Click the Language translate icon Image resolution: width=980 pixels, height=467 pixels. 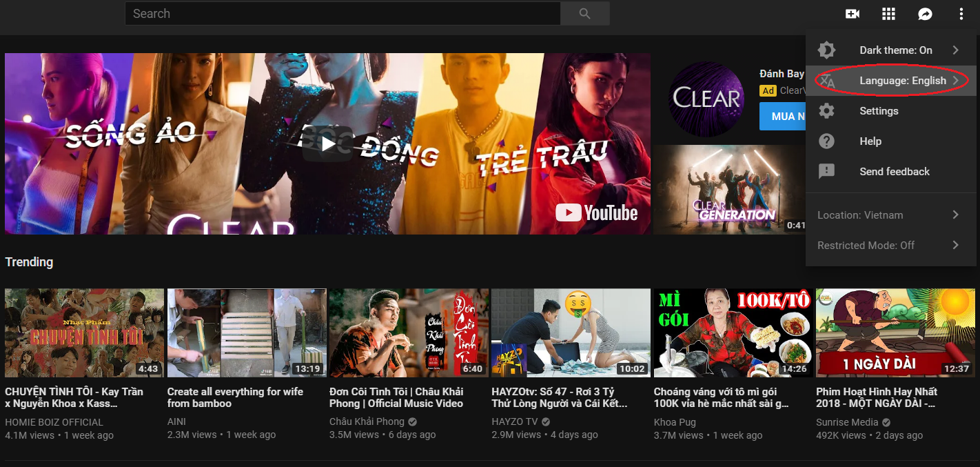[827, 81]
